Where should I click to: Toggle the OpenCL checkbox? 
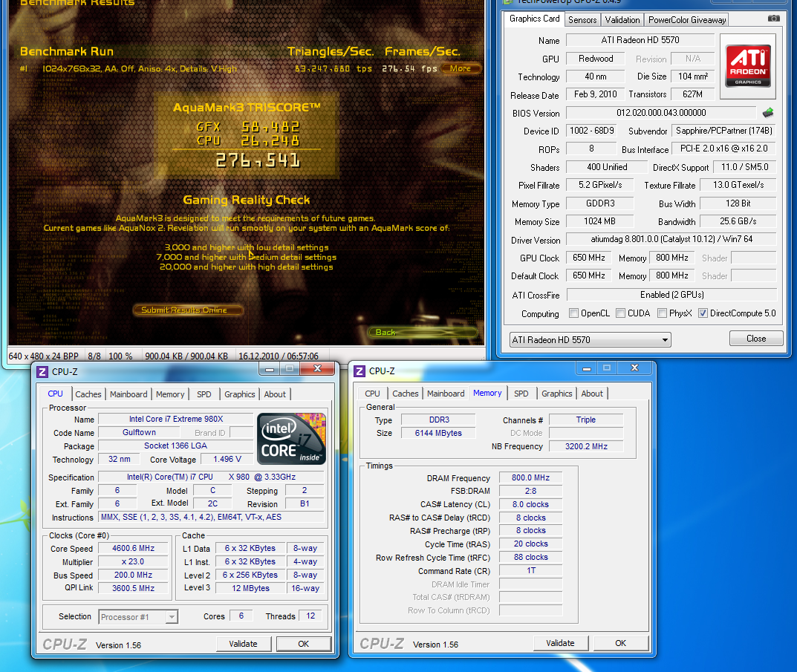(574, 313)
